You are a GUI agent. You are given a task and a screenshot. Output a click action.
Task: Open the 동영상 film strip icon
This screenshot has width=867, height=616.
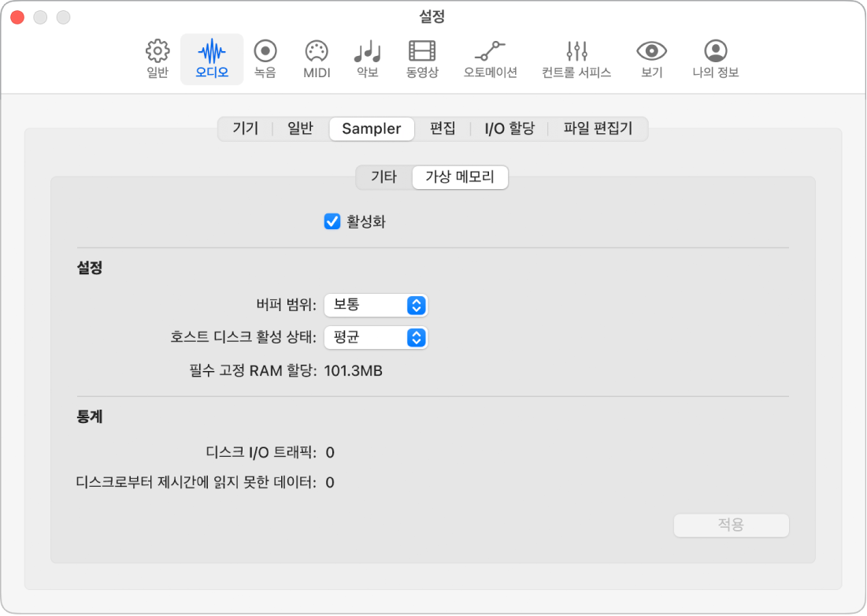coord(422,59)
